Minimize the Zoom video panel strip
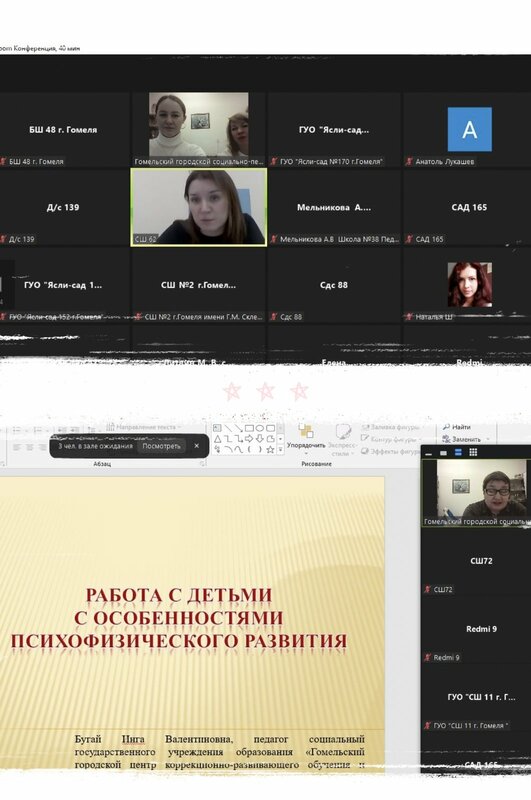Image resolution: width=531 pixels, height=800 pixels. (428, 453)
